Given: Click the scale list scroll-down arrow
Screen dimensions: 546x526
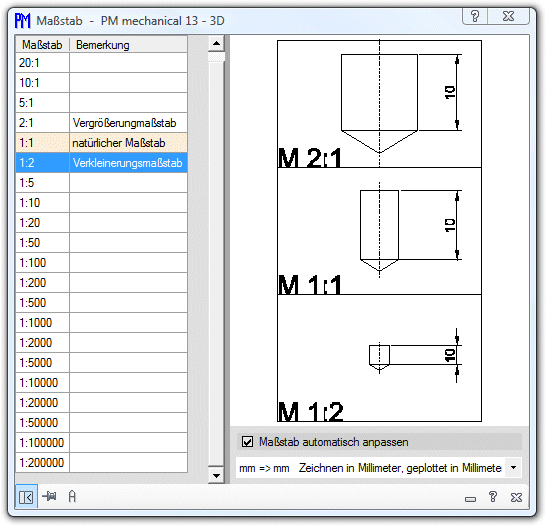Looking at the screenshot, I should pyautogui.click(x=216, y=476).
